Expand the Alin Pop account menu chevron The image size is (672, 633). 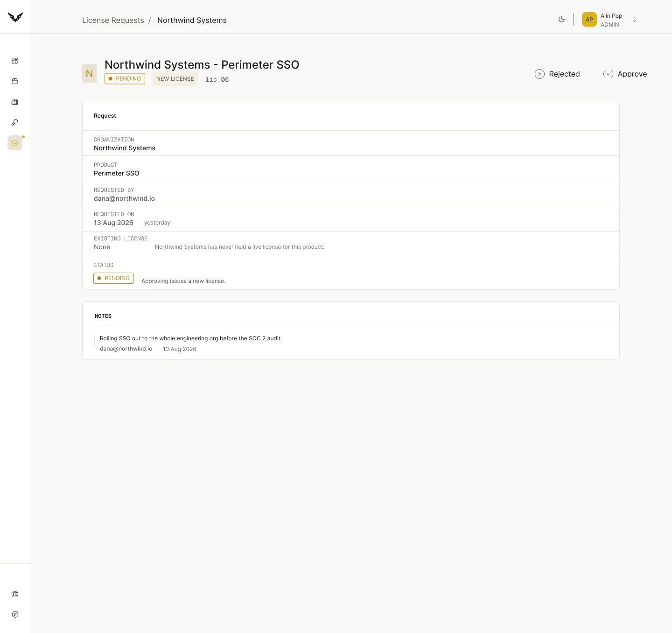(634, 20)
